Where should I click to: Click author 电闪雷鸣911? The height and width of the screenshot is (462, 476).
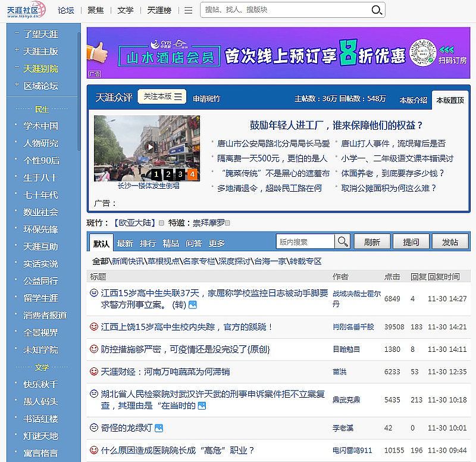tap(352, 450)
